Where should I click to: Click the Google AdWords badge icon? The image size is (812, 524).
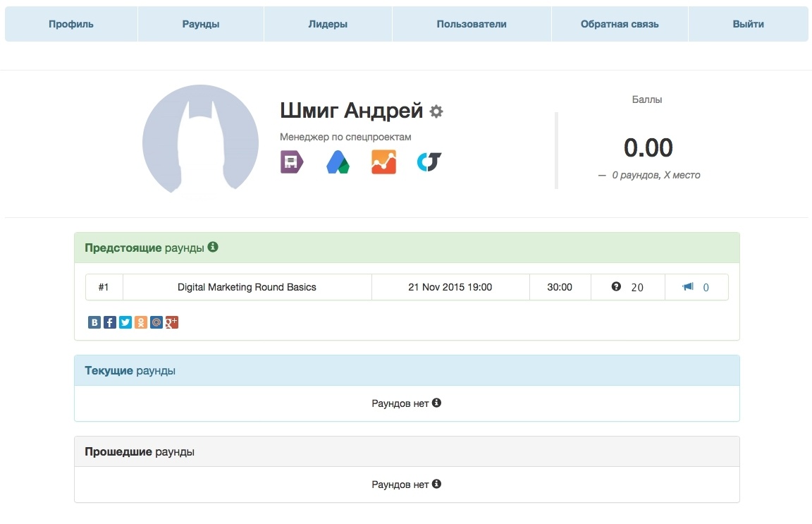coord(338,162)
